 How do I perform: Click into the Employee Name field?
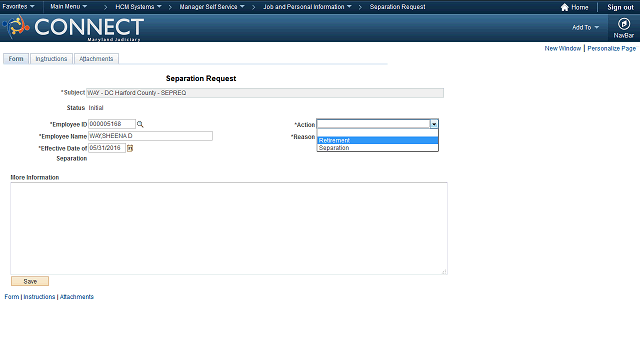point(150,136)
